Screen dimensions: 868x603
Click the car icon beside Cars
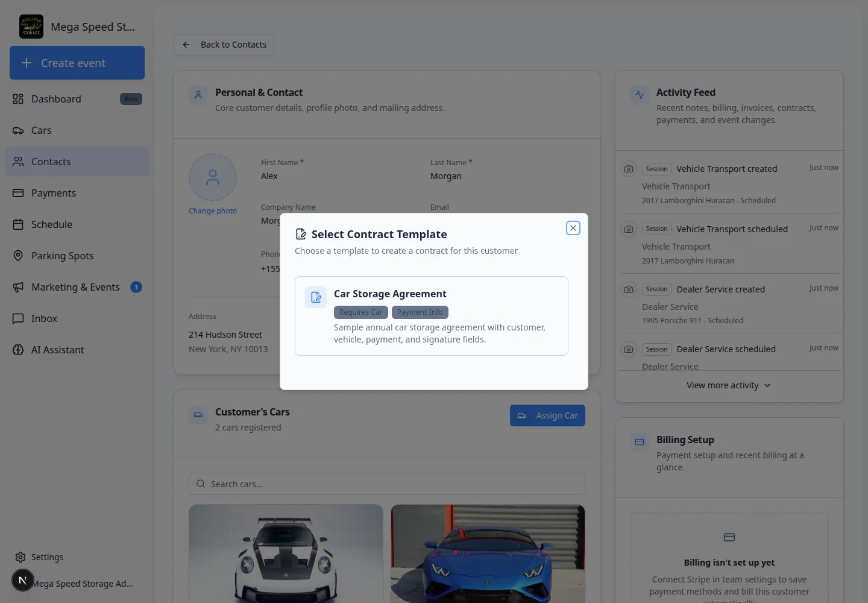[x=18, y=130]
